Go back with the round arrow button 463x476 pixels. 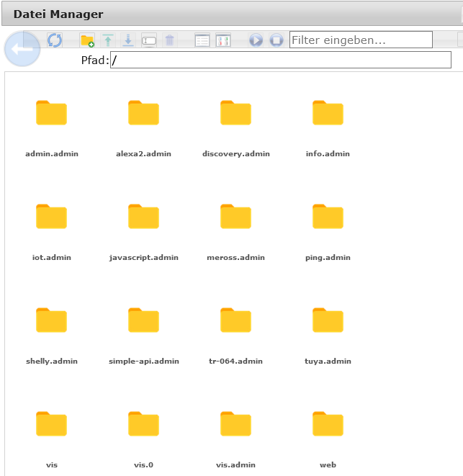22,48
